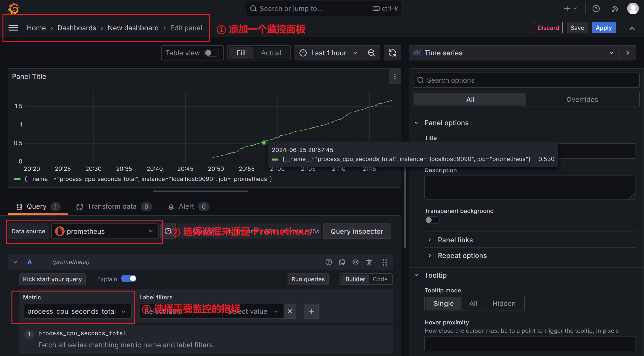This screenshot has width=644, height=356.
Task: Delete query A with trash icon
Action: coord(369,262)
